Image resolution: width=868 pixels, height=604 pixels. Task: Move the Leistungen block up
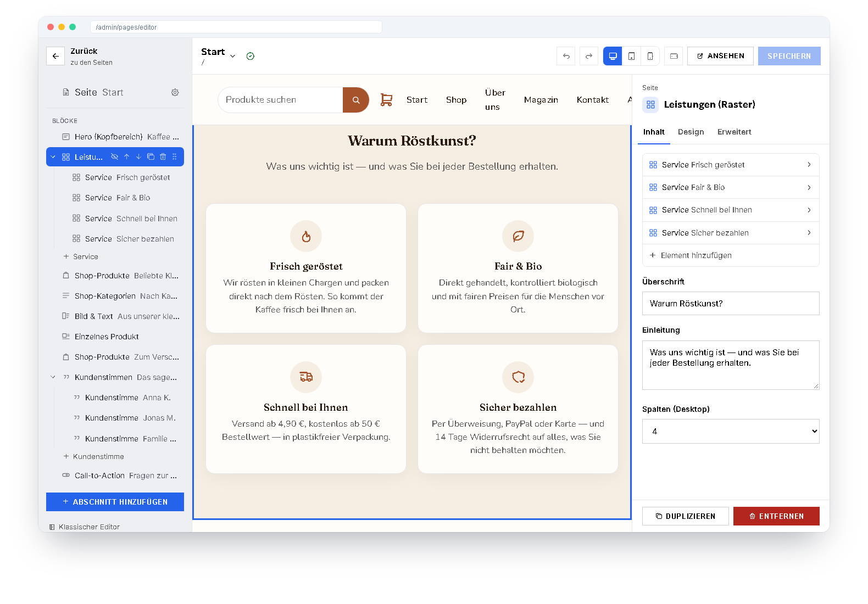pyautogui.click(x=126, y=157)
